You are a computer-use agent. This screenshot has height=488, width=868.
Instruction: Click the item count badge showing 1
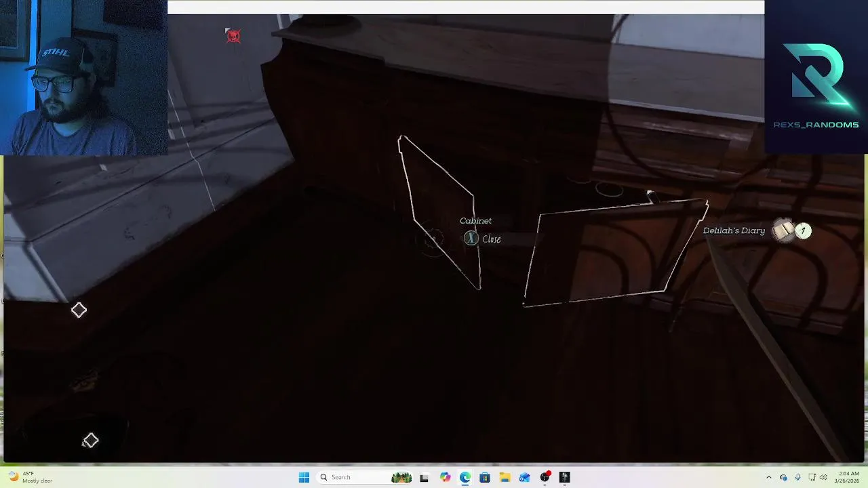click(x=804, y=231)
